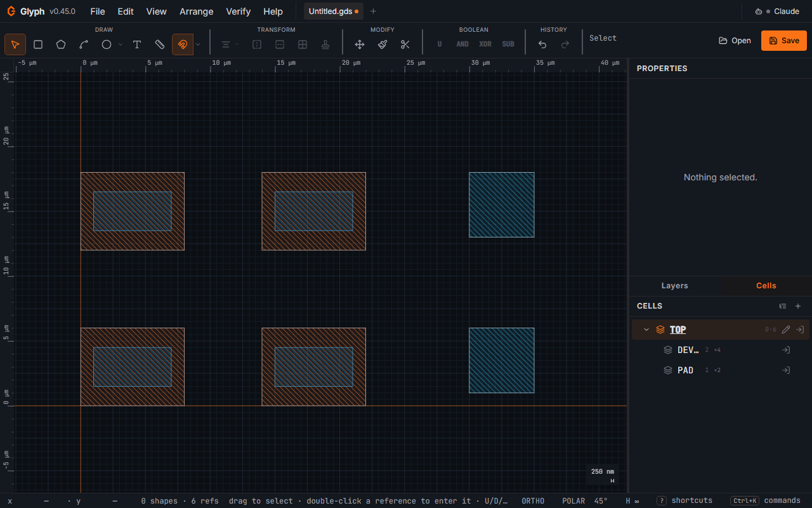Open shortcuts help in status bar

pyautogui.click(x=684, y=501)
